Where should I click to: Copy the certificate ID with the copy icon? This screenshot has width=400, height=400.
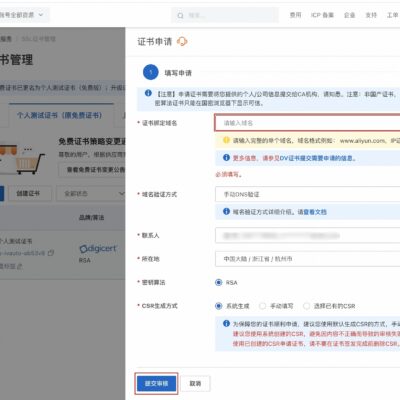51,253
